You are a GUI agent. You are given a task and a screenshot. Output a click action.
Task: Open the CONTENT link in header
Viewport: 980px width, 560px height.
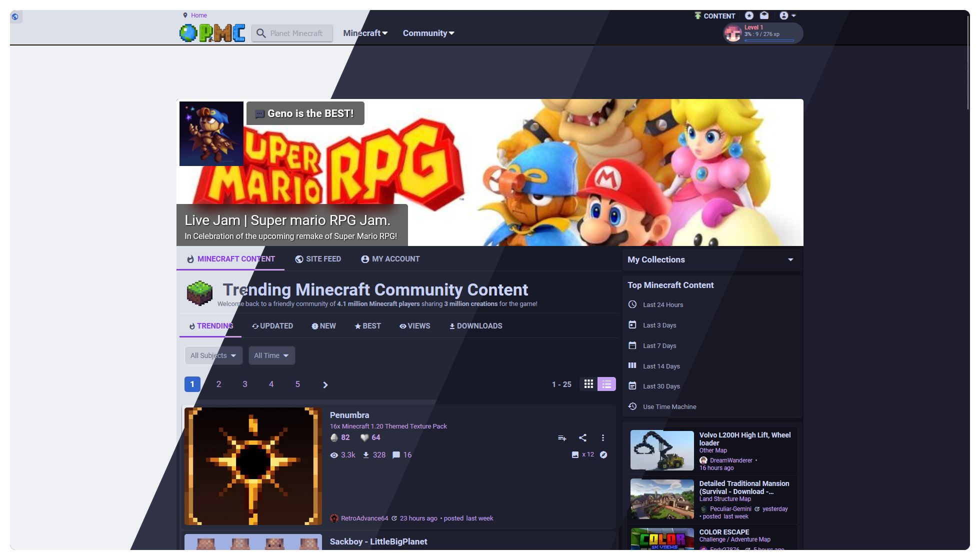(x=715, y=16)
